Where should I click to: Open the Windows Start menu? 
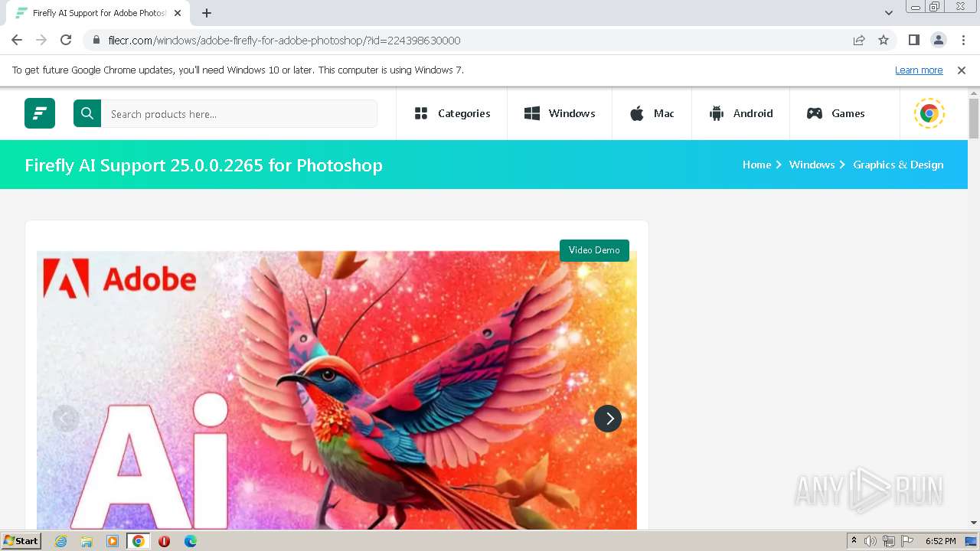21,540
